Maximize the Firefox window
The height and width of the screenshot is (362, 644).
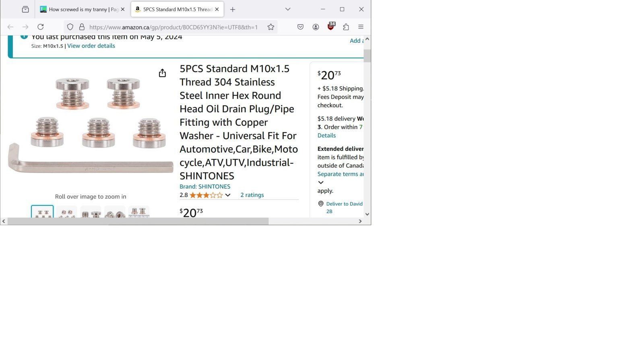click(342, 9)
